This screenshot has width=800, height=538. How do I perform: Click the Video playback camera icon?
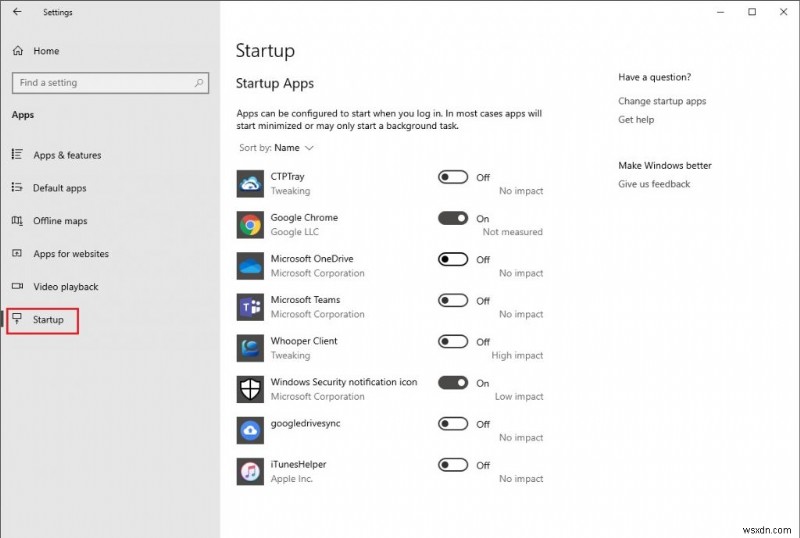click(17, 286)
